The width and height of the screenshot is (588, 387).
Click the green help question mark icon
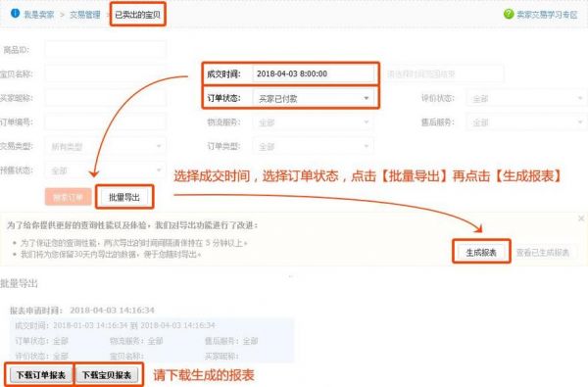(509, 15)
